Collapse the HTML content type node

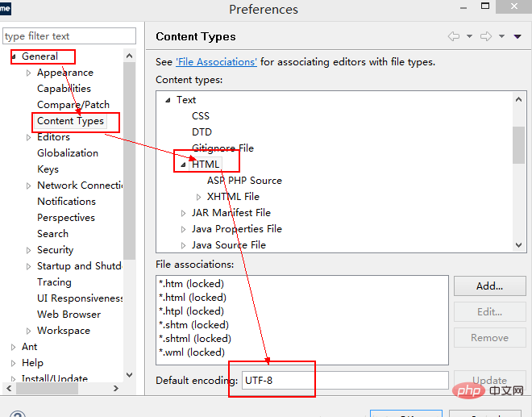coord(183,165)
